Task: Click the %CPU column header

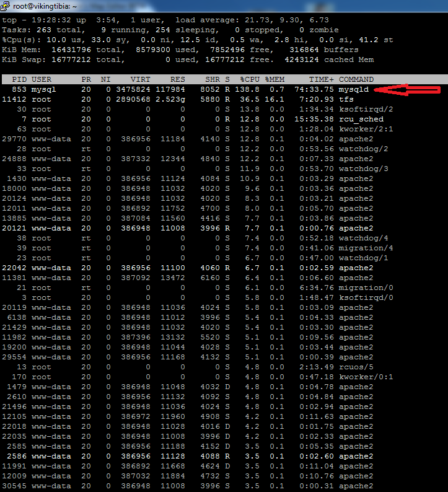Action: (x=250, y=79)
